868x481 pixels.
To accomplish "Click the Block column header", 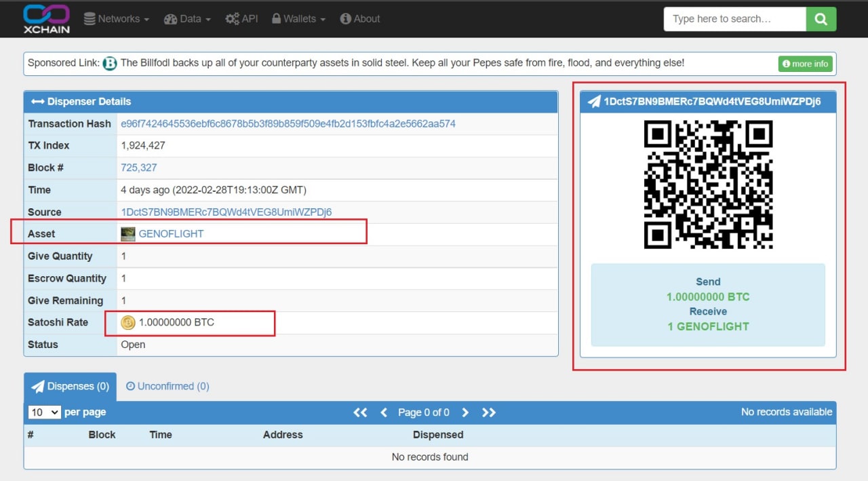I will (x=102, y=435).
